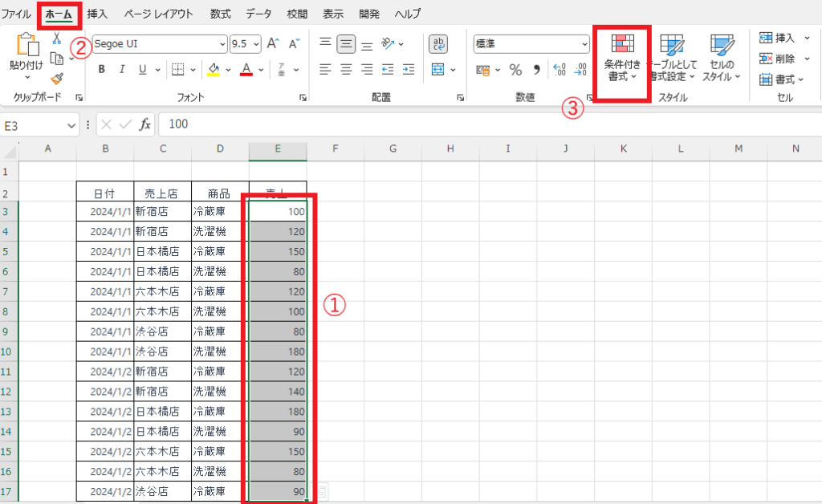Viewport: 822px width, 504px height.
Task: Switch to the 校閲 tab
Action: tap(297, 14)
